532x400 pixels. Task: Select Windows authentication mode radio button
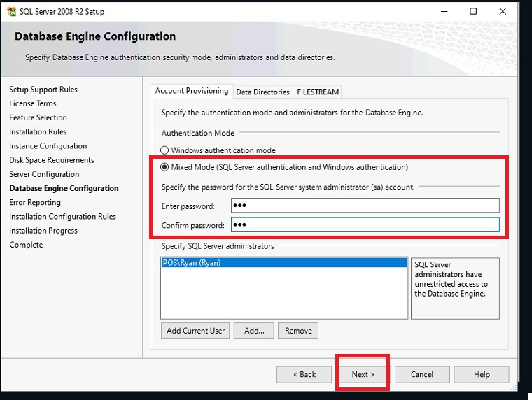pos(165,150)
